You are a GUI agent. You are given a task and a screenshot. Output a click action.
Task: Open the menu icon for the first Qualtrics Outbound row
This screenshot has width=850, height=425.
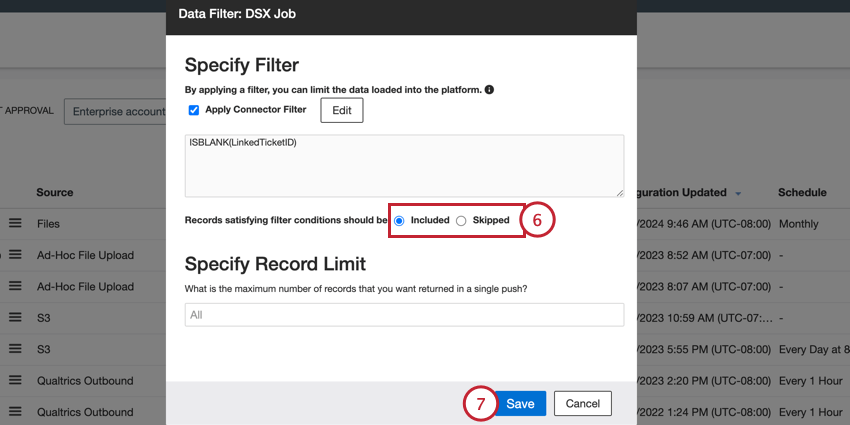point(15,381)
